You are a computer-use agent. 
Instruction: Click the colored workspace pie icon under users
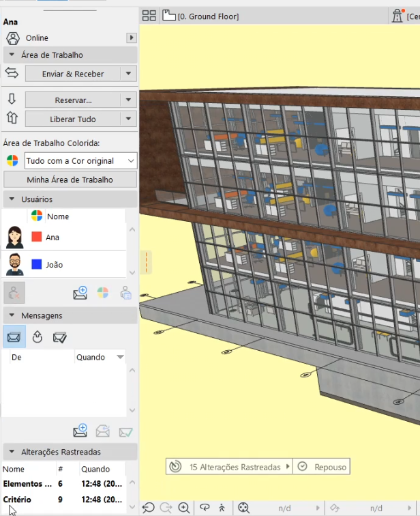(102, 293)
